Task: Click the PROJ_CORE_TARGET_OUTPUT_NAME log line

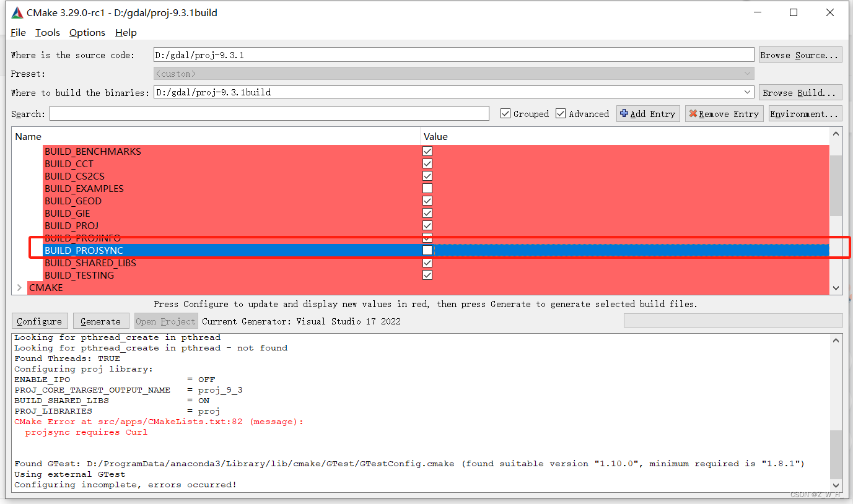Action: [128, 390]
